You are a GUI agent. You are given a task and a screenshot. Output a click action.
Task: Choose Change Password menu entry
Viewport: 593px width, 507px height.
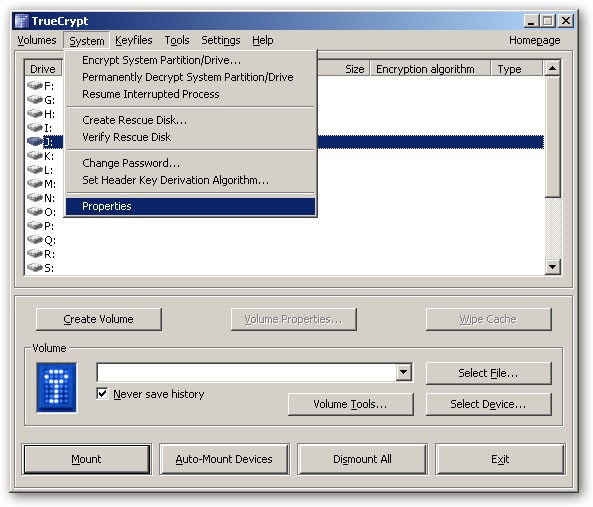pyautogui.click(x=191, y=163)
